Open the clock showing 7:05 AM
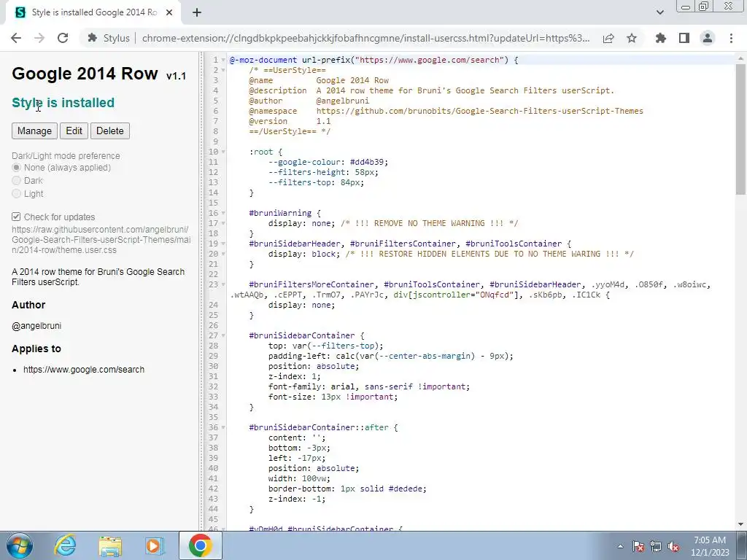 click(710, 546)
